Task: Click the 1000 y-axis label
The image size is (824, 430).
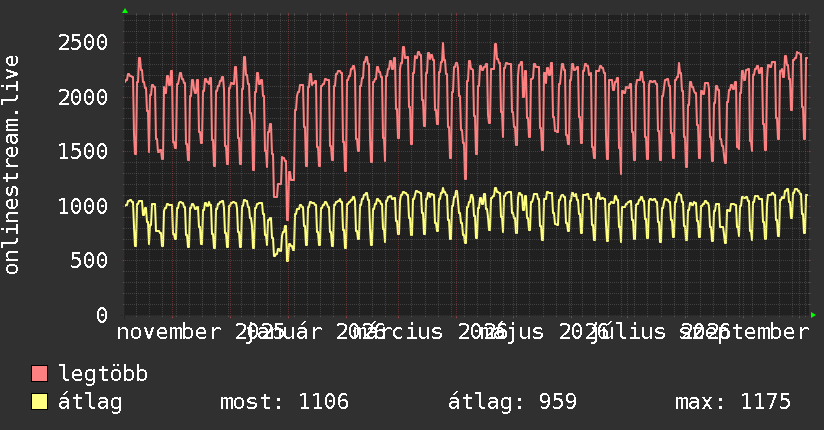Action: click(83, 206)
